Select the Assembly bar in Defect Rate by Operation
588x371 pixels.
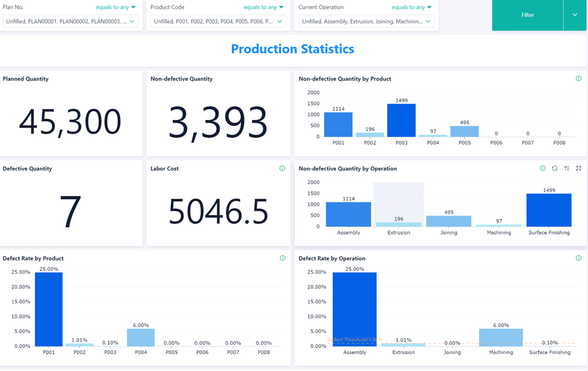tap(355, 309)
